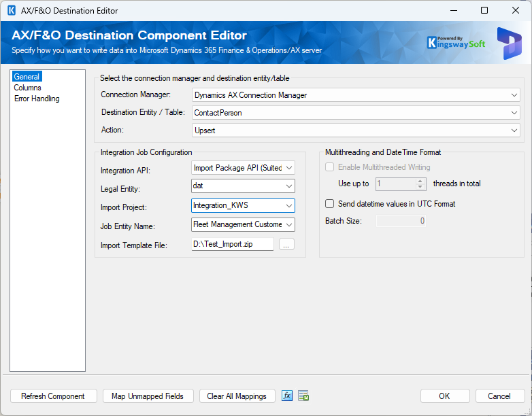This screenshot has width=532, height=416.
Task: Click the KingswaySoft logo
Action: click(x=456, y=43)
